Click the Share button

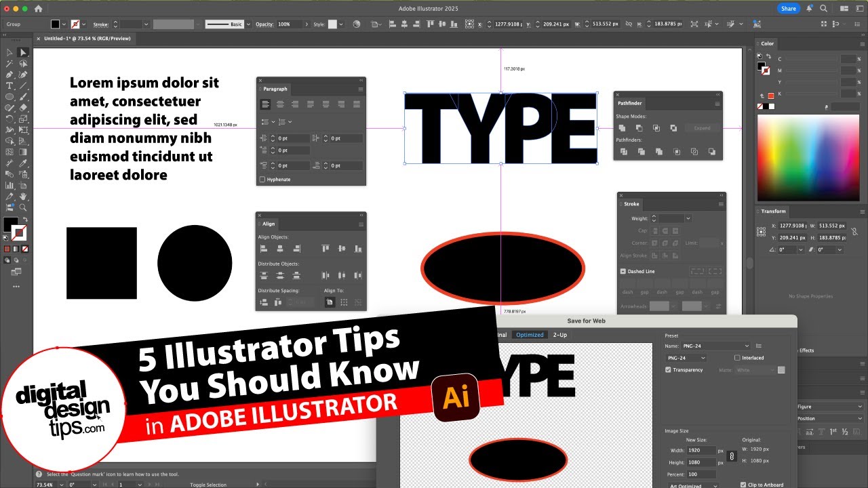coord(788,9)
